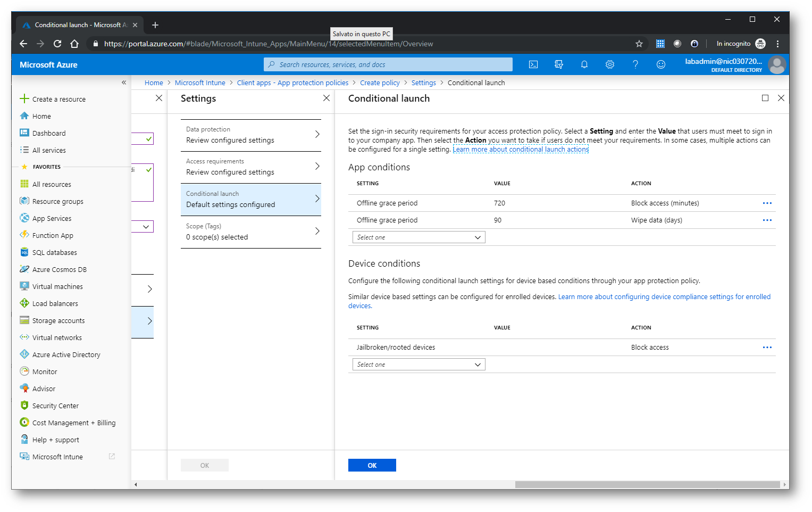Navigate to Client apps - App protection policies breadcrumb
Viewport: 812px width, 512px height.
292,82
